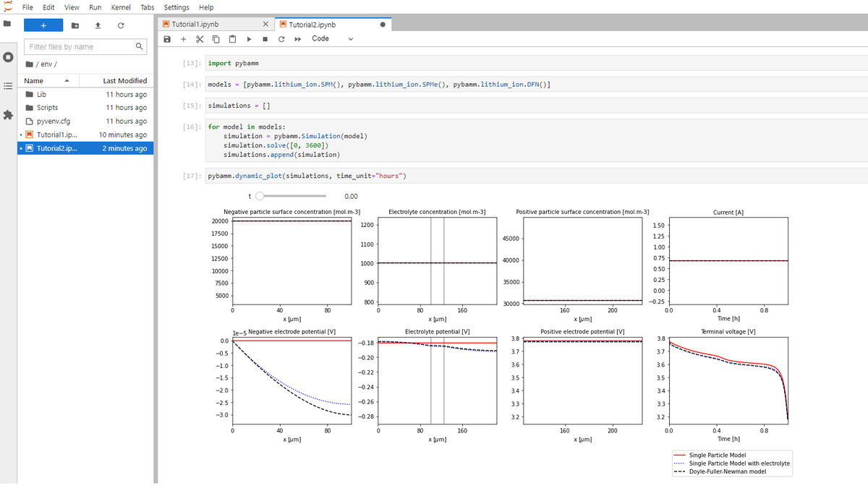Screen dimensions: 868x491
Task: Open the Edit menu
Action: 49,7
